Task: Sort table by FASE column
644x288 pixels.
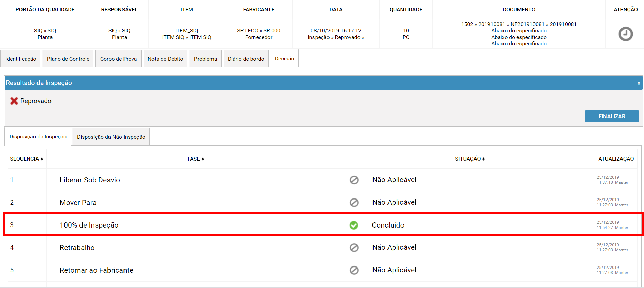Action: point(195,159)
